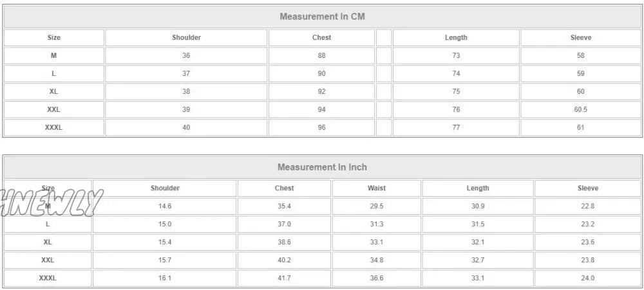Select the Chest column header in CM table
644x290 pixels.
point(321,38)
